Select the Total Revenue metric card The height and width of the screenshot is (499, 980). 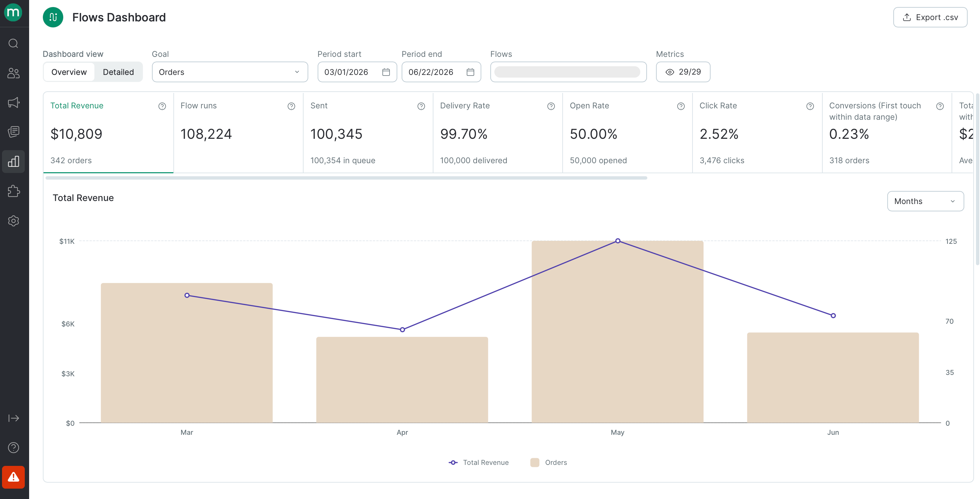point(108,133)
